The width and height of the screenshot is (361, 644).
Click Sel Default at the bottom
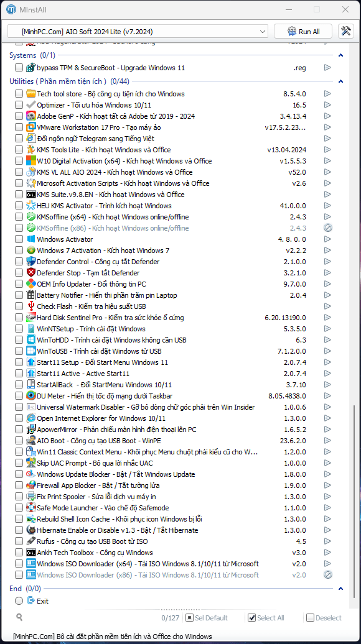click(207, 618)
